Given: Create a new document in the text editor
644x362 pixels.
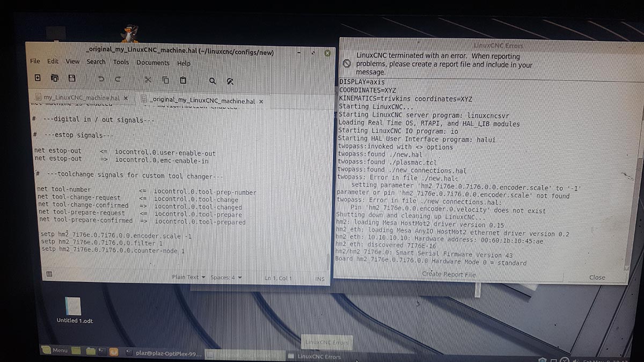Looking at the screenshot, I should [x=38, y=78].
